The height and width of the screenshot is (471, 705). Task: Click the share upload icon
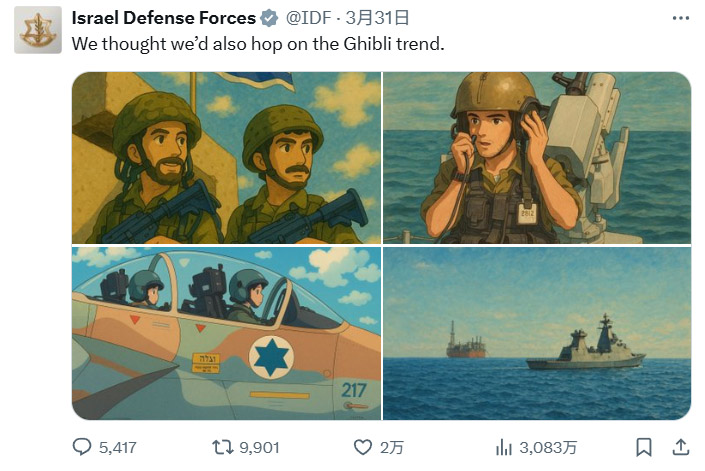coord(680,446)
